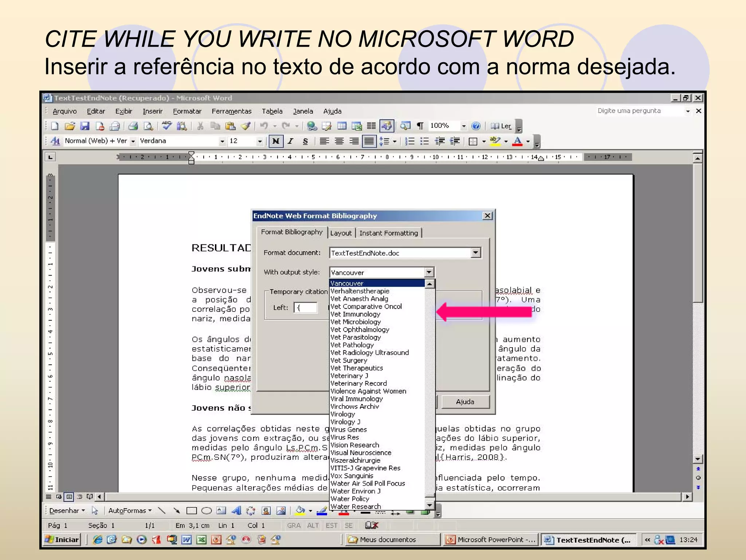Click the New blank document icon
Screen dimensions: 746x560
(x=55, y=126)
